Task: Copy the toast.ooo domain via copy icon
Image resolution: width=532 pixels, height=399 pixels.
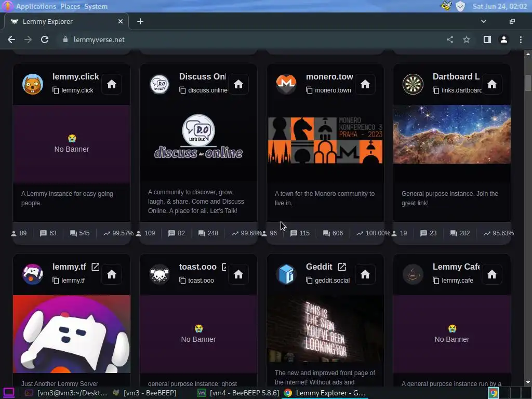Action: tap(182, 280)
